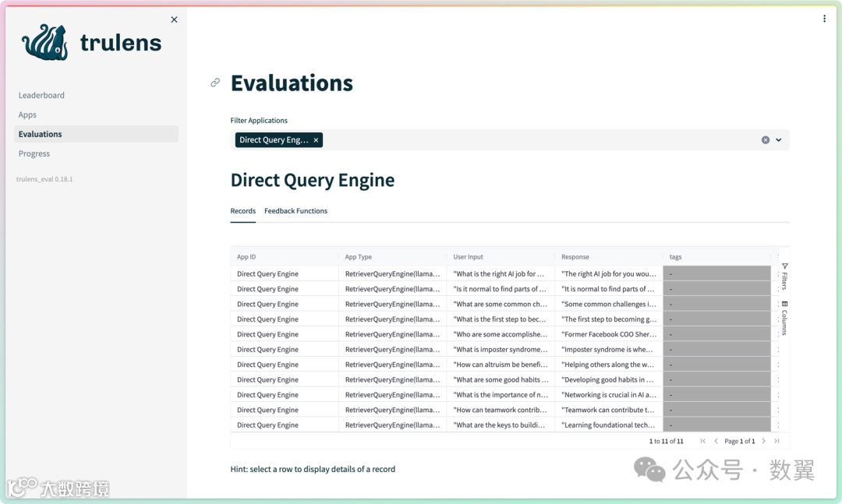
Task: Go to next page of records
Action: (x=763, y=441)
